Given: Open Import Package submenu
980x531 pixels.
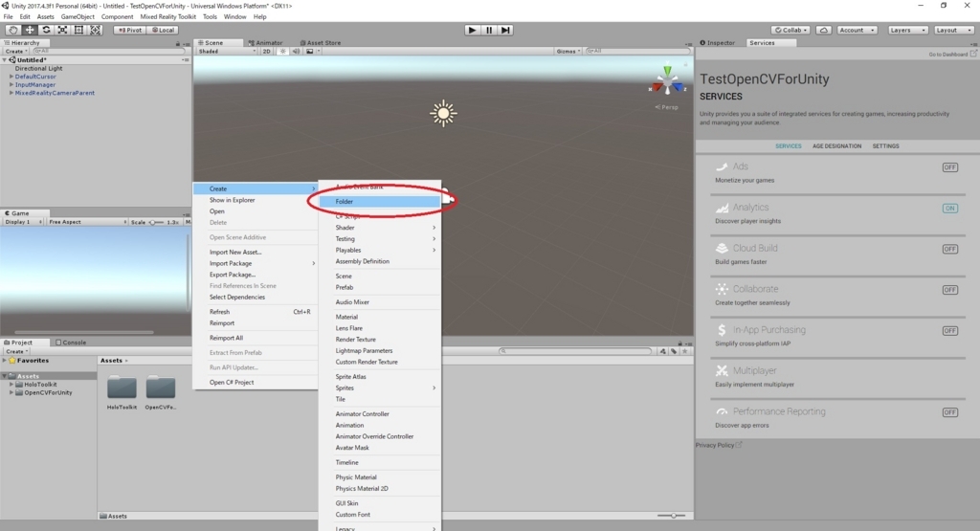Looking at the screenshot, I should click(255, 263).
